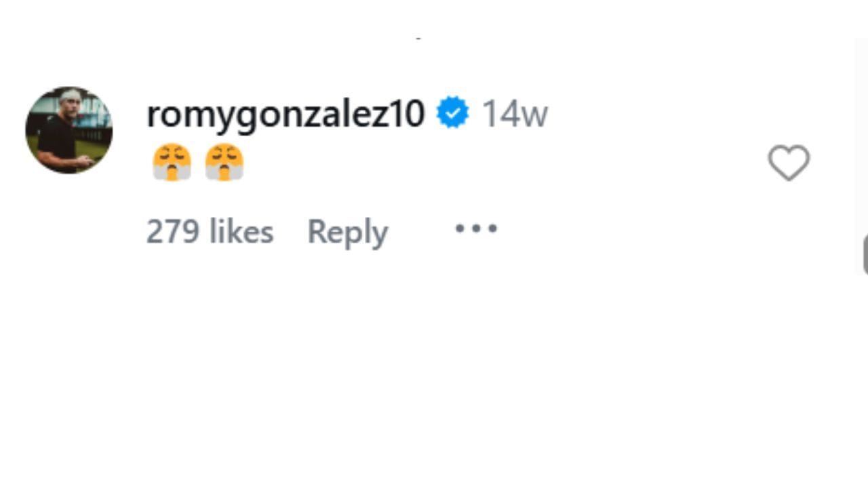Image resolution: width=868 pixels, height=488 pixels.
Task: Like the comment with the heart icon
Action: click(789, 163)
